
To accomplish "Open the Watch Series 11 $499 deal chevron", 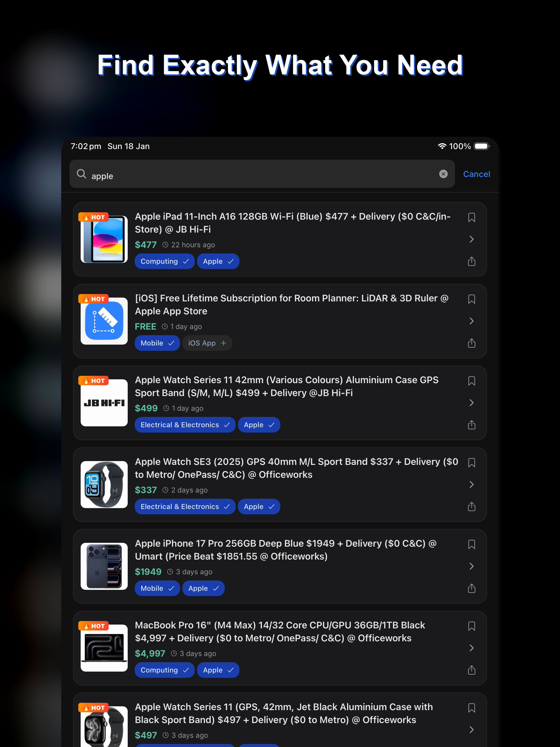I will (x=471, y=402).
